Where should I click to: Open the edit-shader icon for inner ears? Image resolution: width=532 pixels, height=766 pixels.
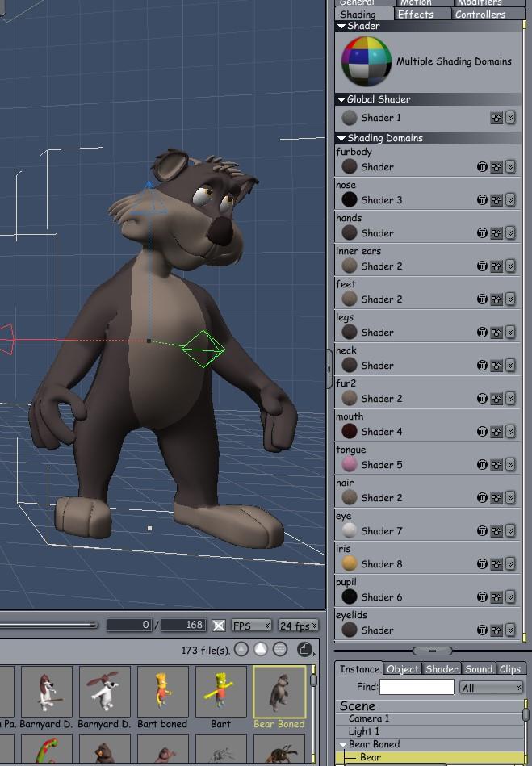(496, 266)
